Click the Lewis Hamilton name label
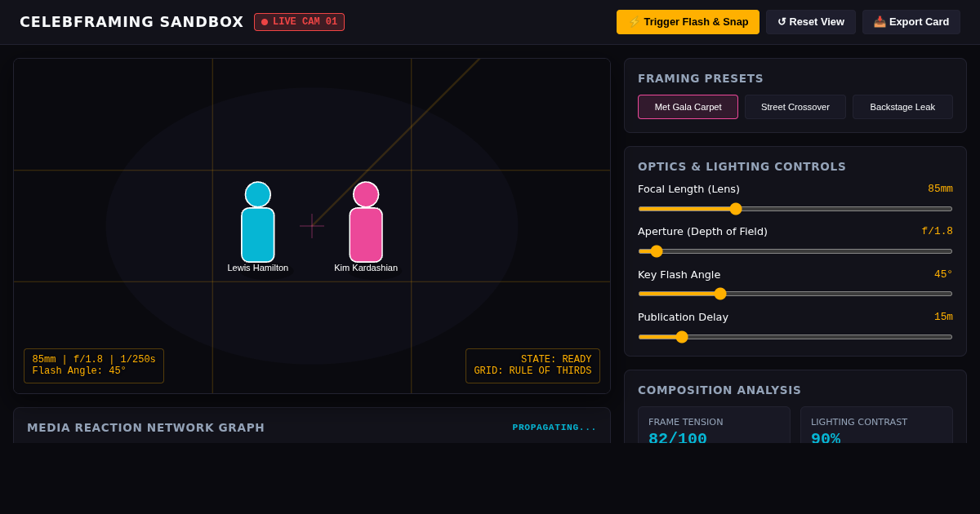 tap(258, 268)
